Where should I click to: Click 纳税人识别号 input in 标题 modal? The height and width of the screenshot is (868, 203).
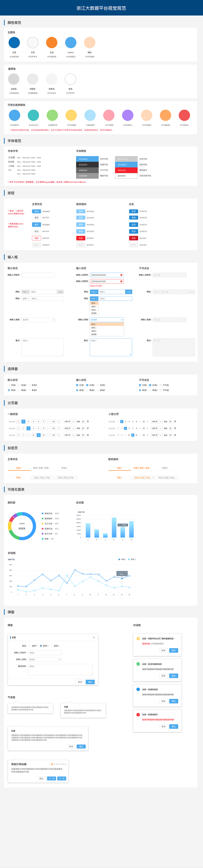pyautogui.click(x=45, y=653)
